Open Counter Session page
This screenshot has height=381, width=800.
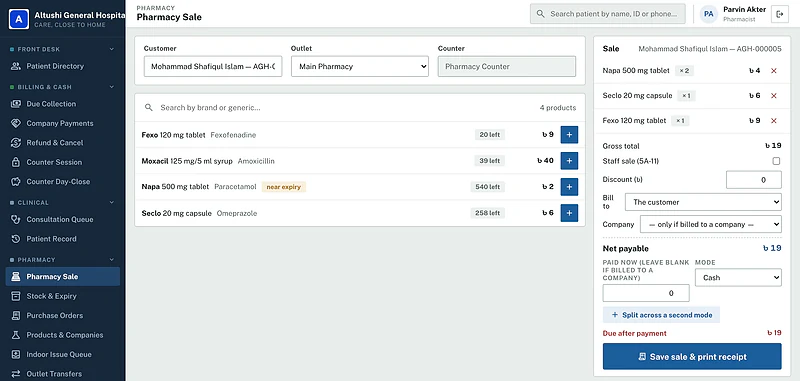[x=63, y=162]
